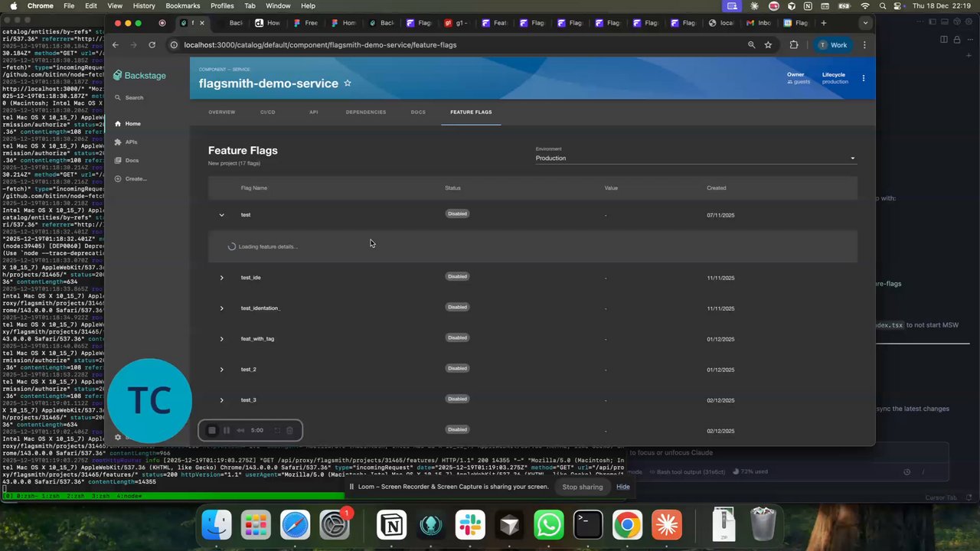The width and height of the screenshot is (980, 551).
Task: Pause the Loom recording
Action: click(227, 430)
